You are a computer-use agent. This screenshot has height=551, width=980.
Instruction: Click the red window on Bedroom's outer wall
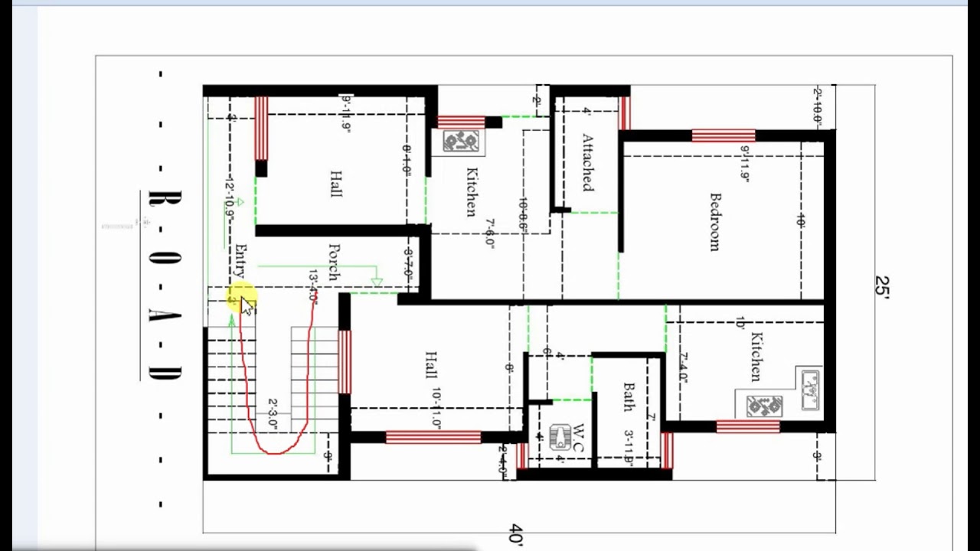(x=724, y=135)
